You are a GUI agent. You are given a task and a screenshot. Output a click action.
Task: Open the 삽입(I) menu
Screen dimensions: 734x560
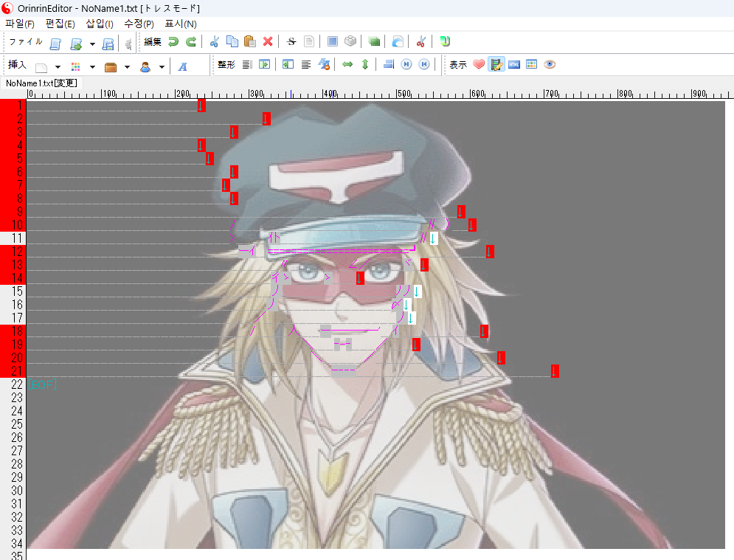[x=100, y=24]
